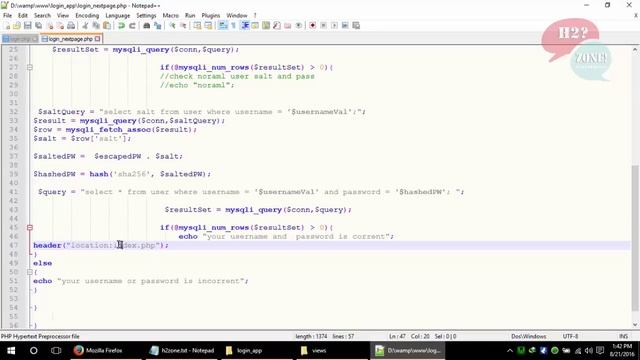This screenshot has height=360, width=640.
Task: Toggle the monitoring eye icon
Action: tap(299, 26)
